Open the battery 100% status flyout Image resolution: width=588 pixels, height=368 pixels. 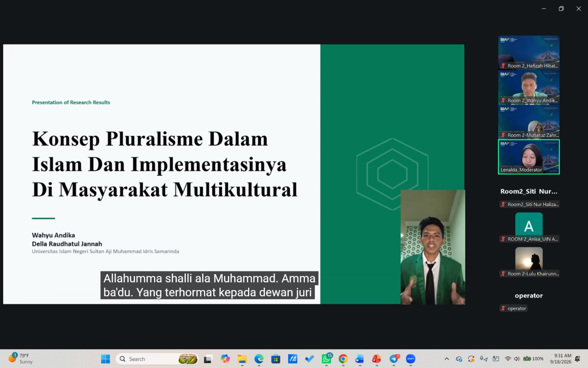click(533, 359)
